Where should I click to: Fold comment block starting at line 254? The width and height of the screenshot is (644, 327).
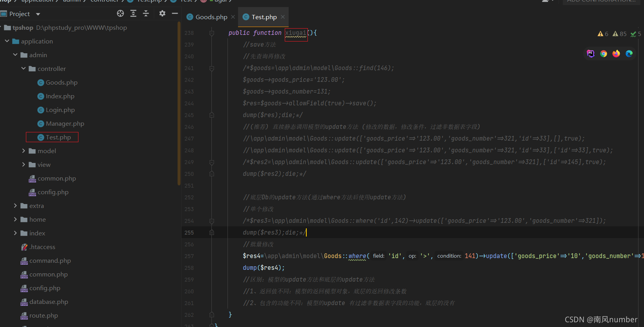point(211,221)
